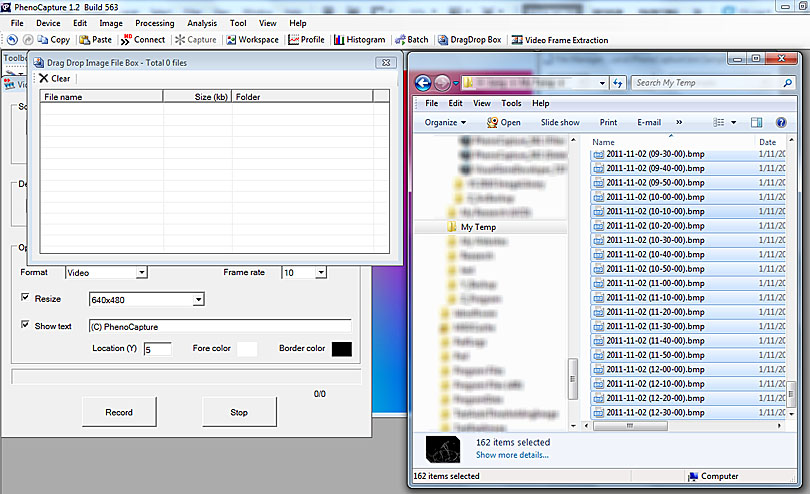Open the Frame rate dropdown

pyautogui.click(x=320, y=272)
